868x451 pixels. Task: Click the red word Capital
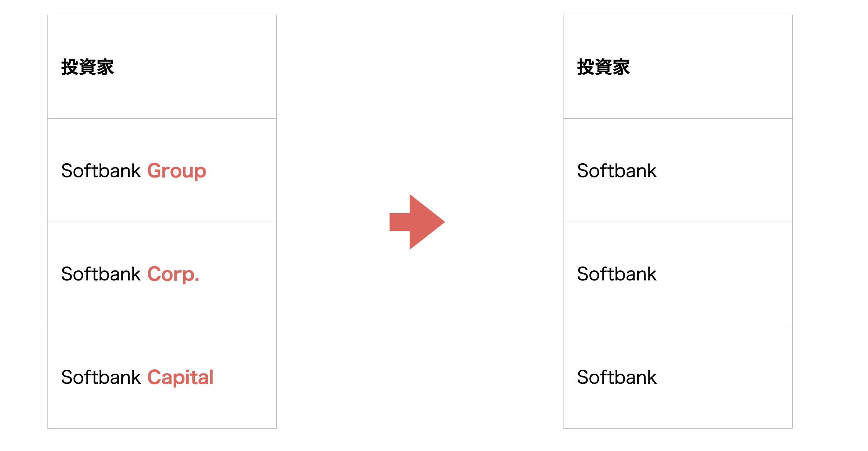pyautogui.click(x=180, y=378)
